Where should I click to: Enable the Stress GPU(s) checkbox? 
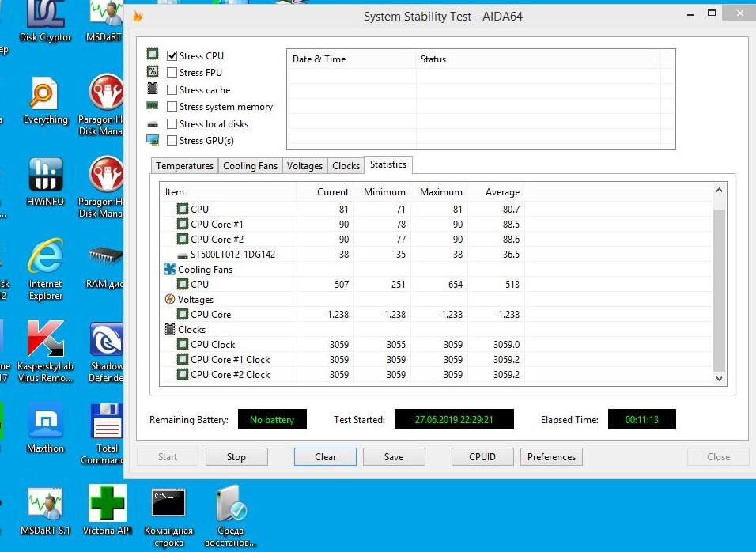[172, 140]
